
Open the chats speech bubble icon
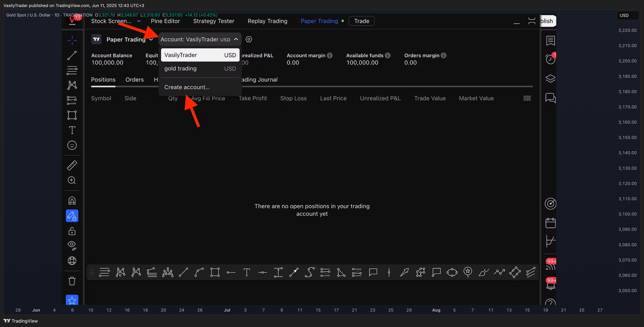click(x=550, y=98)
